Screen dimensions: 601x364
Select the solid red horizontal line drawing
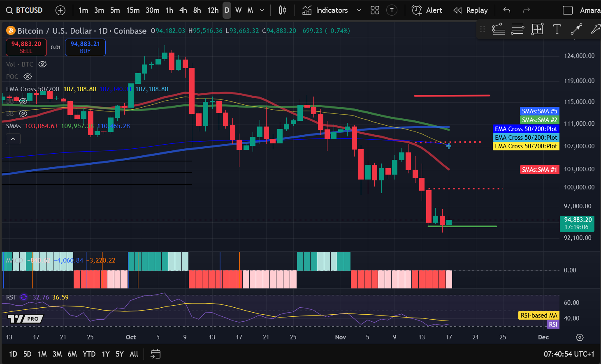point(452,96)
